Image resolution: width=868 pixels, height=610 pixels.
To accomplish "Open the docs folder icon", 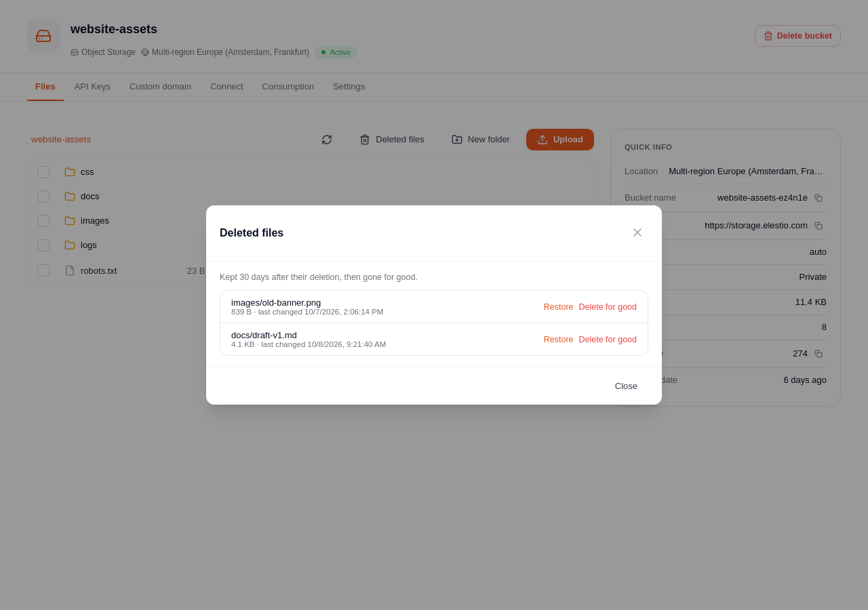I will pyautogui.click(x=70, y=197).
